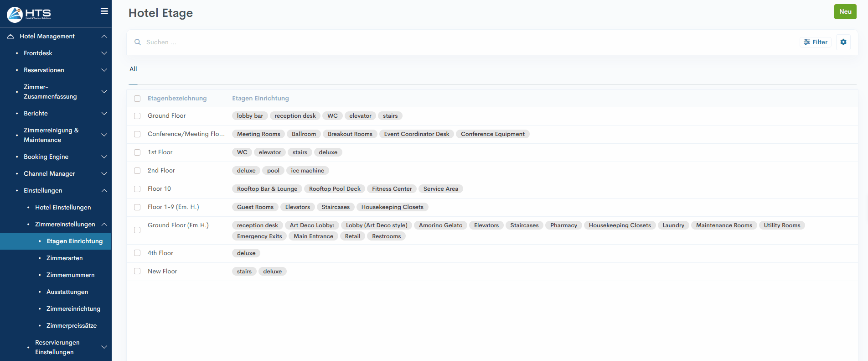Go to Hotel Einstellungen menu item
Image resolution: width=868 pixels, height=361 pixels.
point(63,208)
